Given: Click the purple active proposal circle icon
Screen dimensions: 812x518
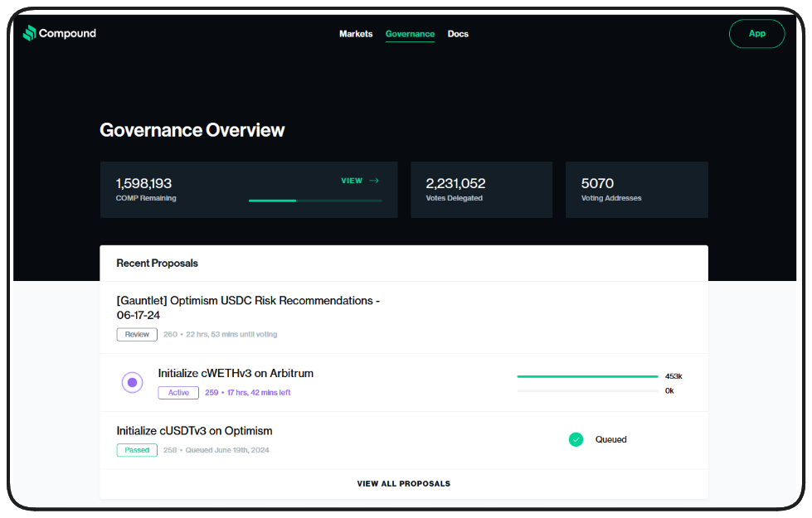Looking at the screenshot, I should click(132, 382).
